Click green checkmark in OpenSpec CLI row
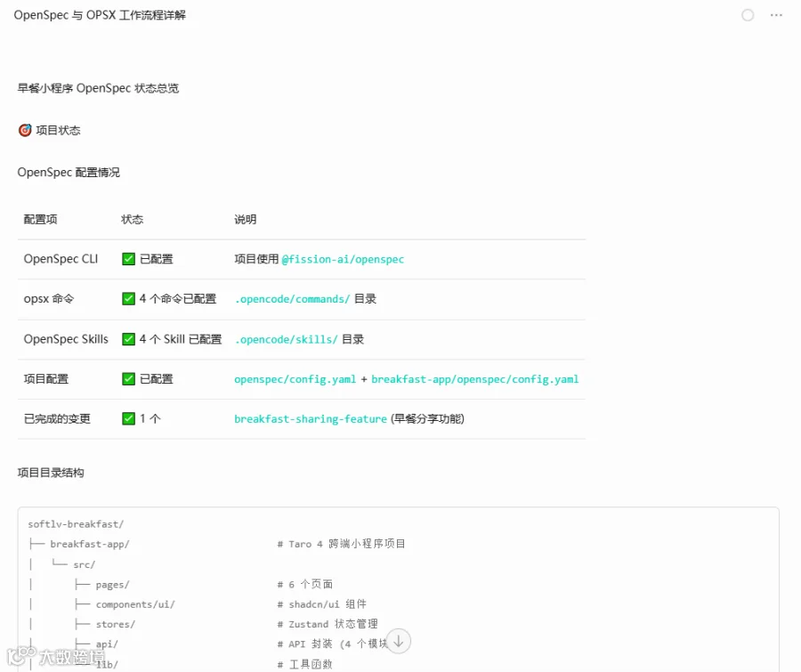The image size is (801, 672). [x=128, y=259]
